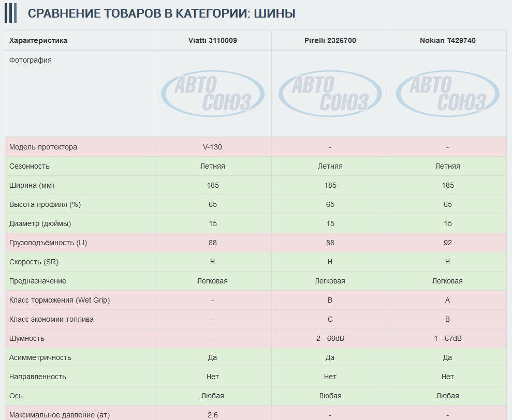This screenshot has height=420, width=512.
Task: Select the 'Сезонность' row label
Action: (x=30, y=166)
